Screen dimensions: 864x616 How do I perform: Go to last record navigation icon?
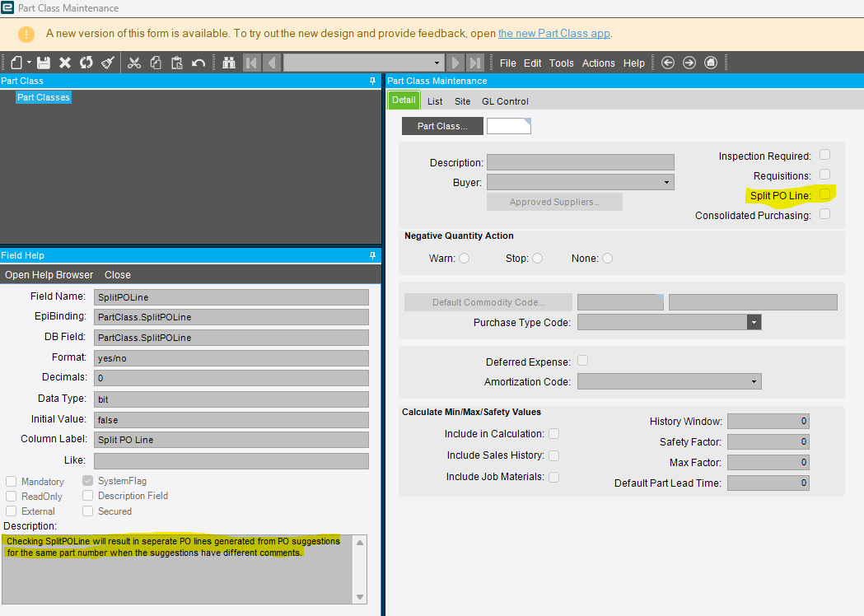tap(475, 63)
